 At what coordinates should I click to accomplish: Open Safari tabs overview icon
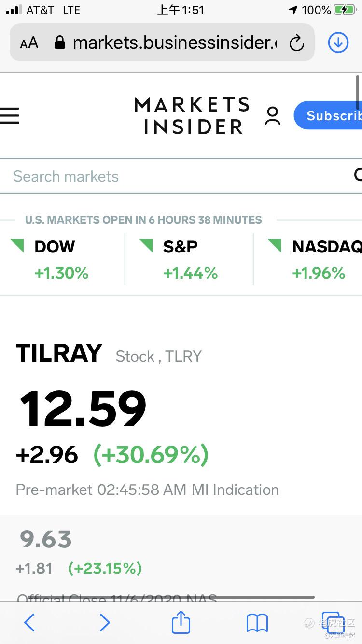(x=333, y=622)
